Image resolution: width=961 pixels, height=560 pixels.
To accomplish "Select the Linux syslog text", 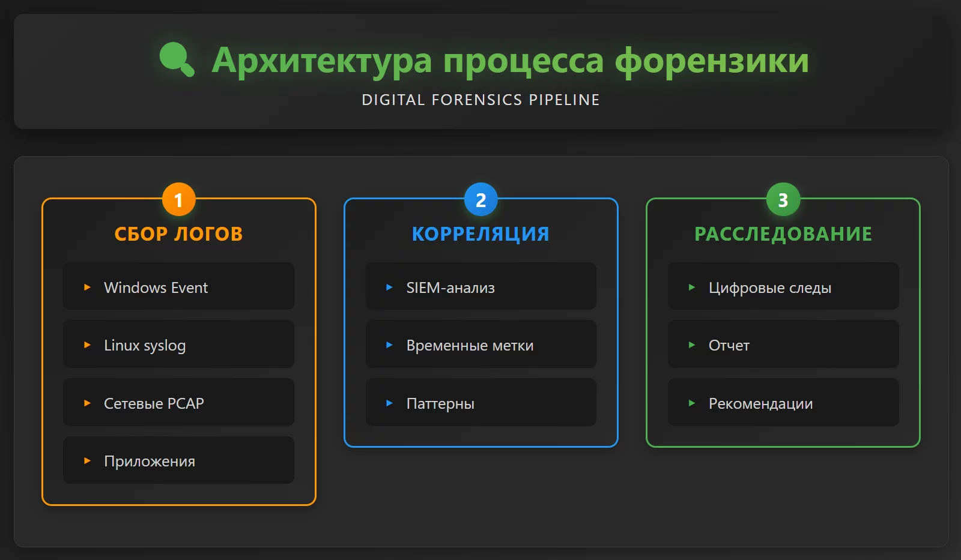I will 145,346.
